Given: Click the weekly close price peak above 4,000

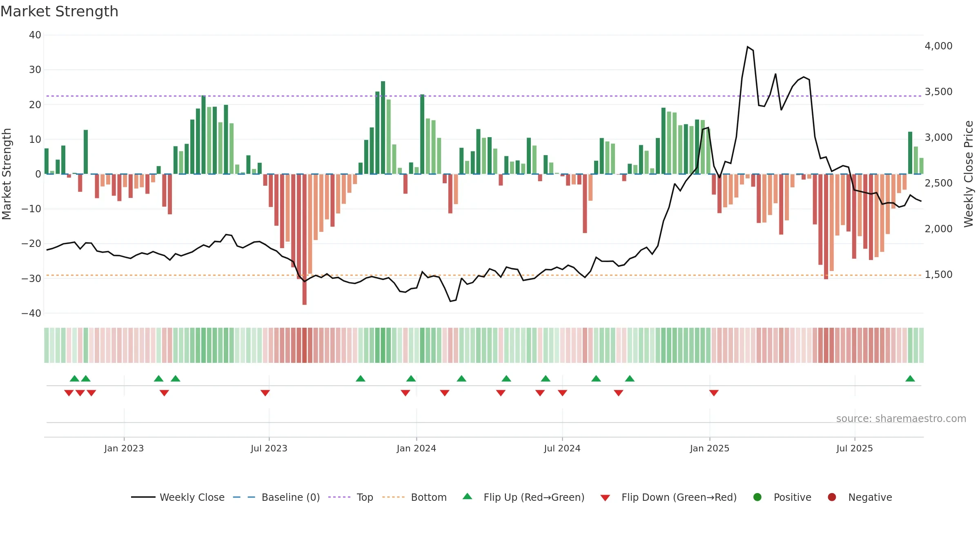Looking at the screenshot, I should (x=748, y=47).
